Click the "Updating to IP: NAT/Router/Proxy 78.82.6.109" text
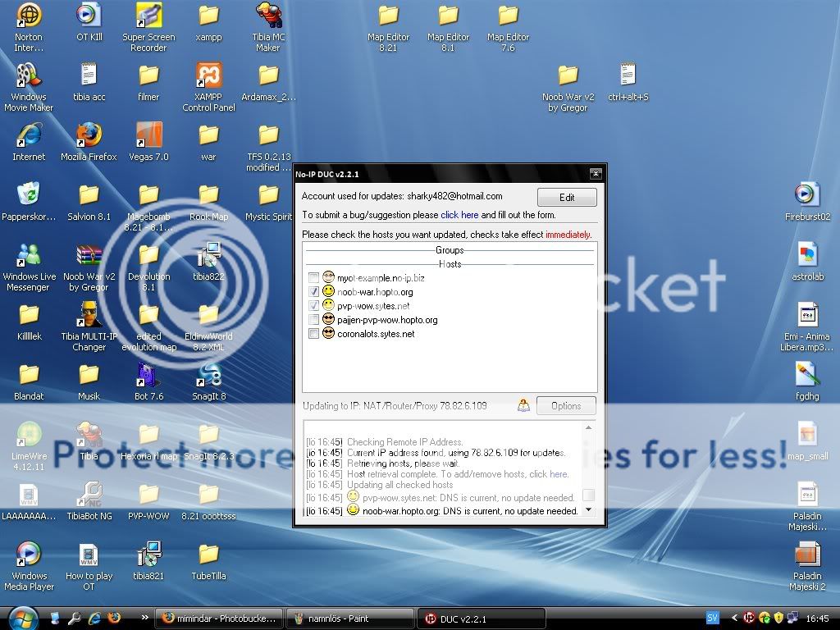Screen dimensions: 840x630 pos(395,405)
